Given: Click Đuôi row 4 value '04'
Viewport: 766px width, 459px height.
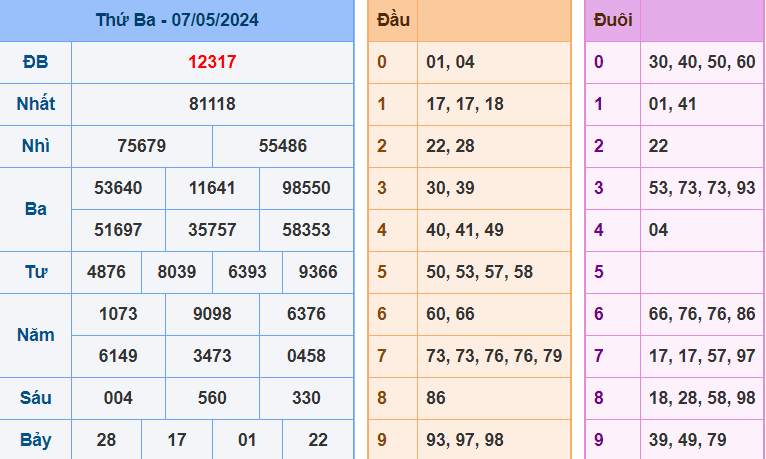Looking at the screenshot, I should tap(659, 230).
